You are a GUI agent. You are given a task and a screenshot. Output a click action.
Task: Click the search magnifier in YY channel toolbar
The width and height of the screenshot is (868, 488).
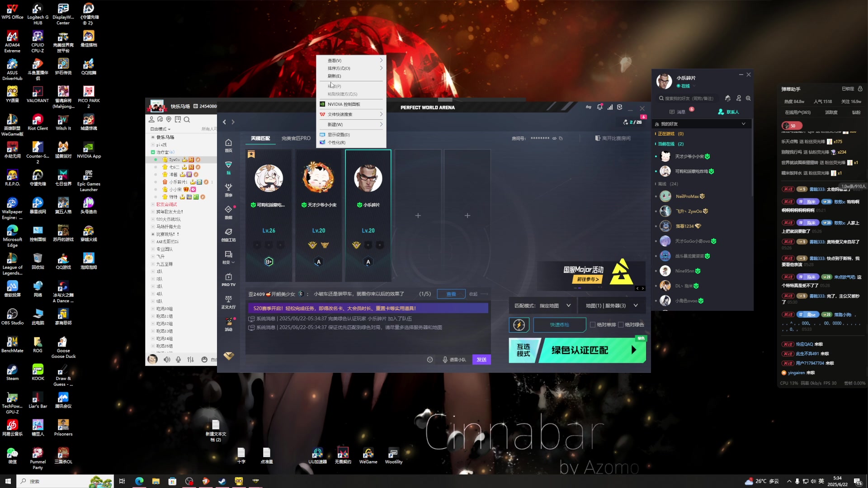tap(187, 120)
